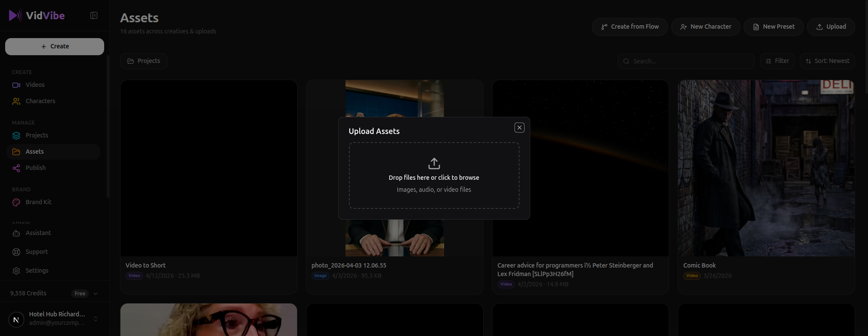868x336 pixels.
Task: Open the account switcher chevron
Action: click(x=96, y=319)
